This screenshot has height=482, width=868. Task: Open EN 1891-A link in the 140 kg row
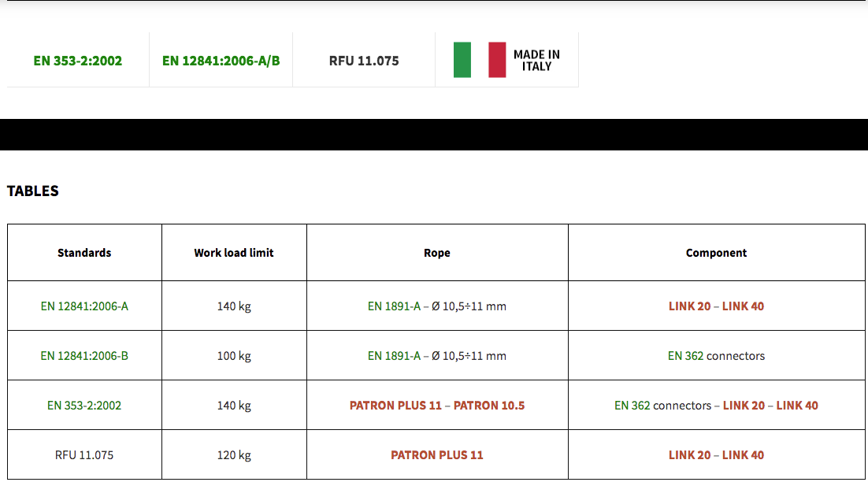pos(394,306)
